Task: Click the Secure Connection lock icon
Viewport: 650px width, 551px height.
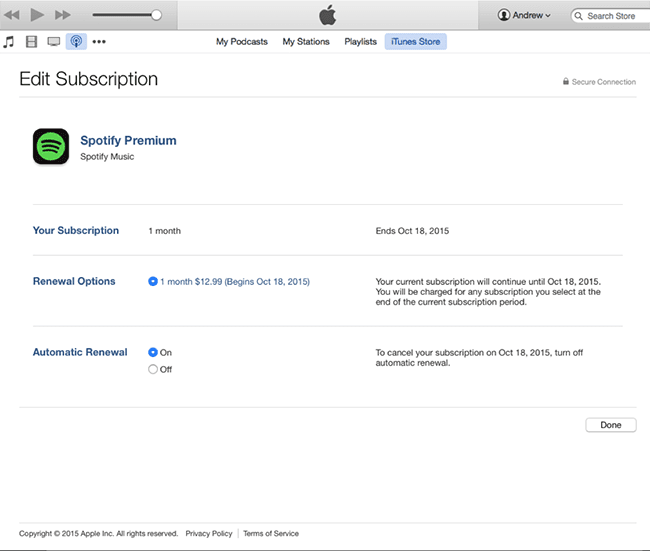Action: pyautogui.click(x=565, y=81)
